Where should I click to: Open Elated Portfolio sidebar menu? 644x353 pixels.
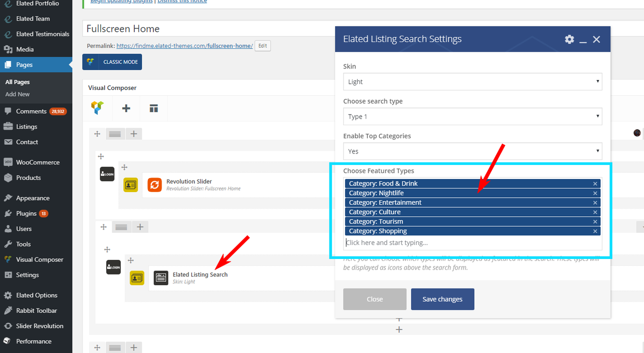(36, 4)
